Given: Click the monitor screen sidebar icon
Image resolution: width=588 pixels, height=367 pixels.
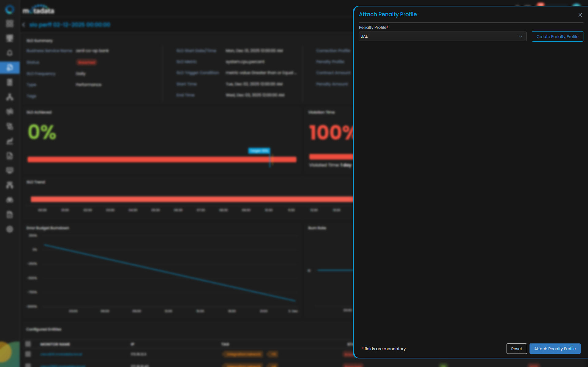Looking at the screenshot, I should tap(10, 38).
